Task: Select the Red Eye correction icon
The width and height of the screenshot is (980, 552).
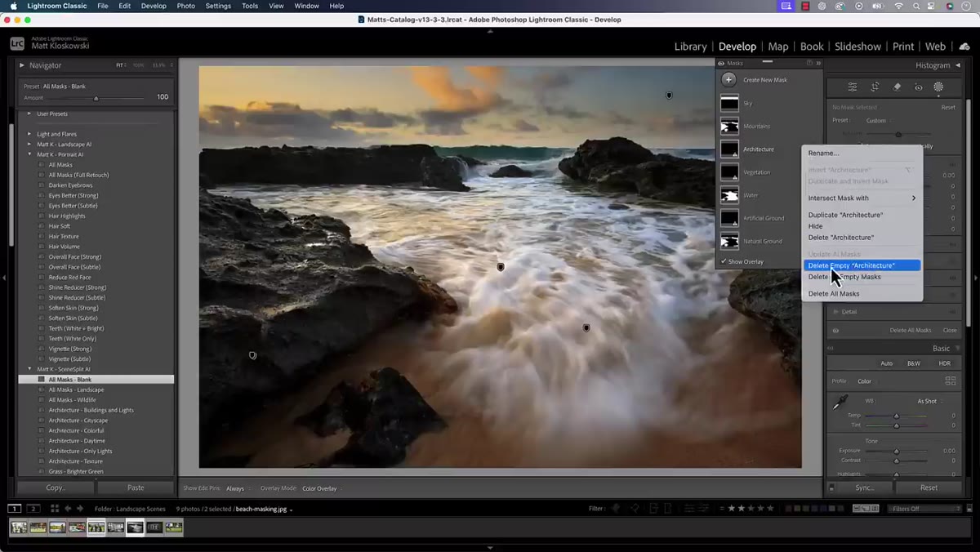Action: 918,87
